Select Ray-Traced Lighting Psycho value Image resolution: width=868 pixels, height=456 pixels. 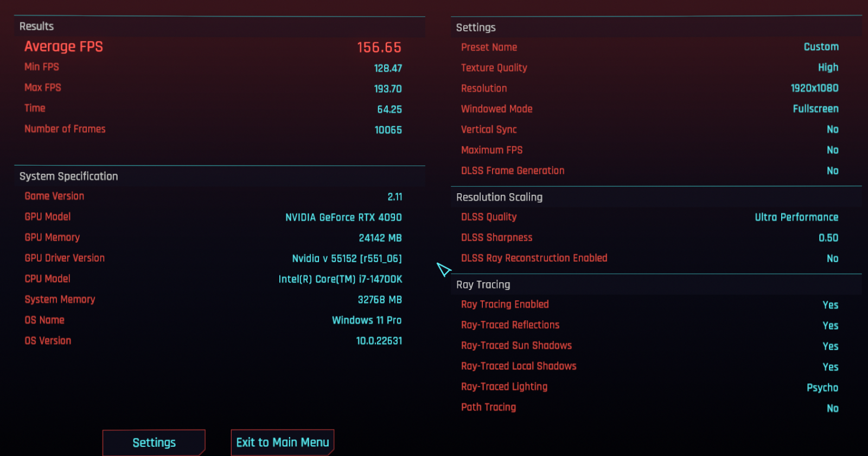822,388
